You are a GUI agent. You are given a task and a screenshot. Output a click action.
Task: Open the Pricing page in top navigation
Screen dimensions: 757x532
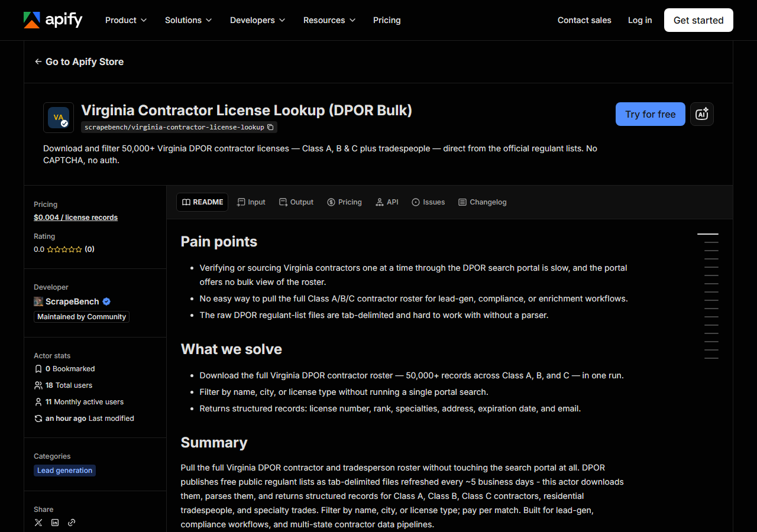[387, 20]
